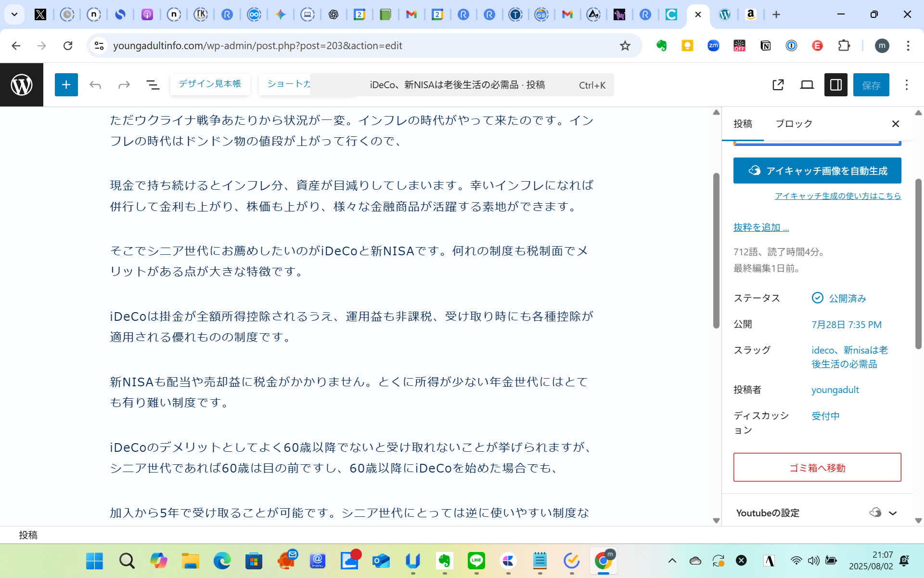Click the editor content scrollbar thumb
Viewport: 924px width, 578px height.
[716, 250]
